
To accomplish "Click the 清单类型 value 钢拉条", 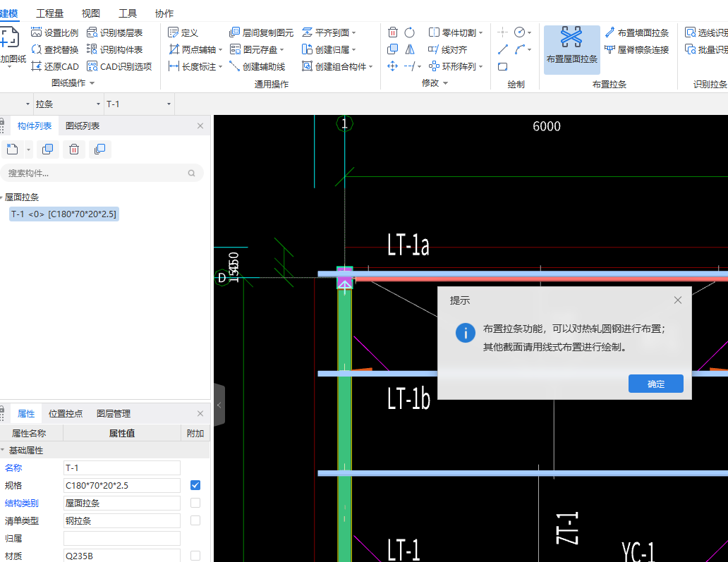I will 121,520.
